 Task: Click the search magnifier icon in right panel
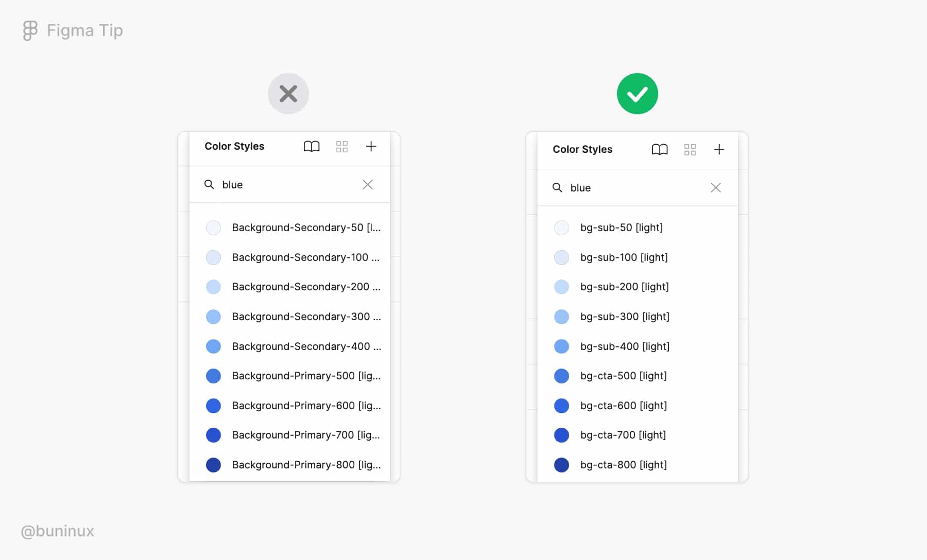[558, 187]
